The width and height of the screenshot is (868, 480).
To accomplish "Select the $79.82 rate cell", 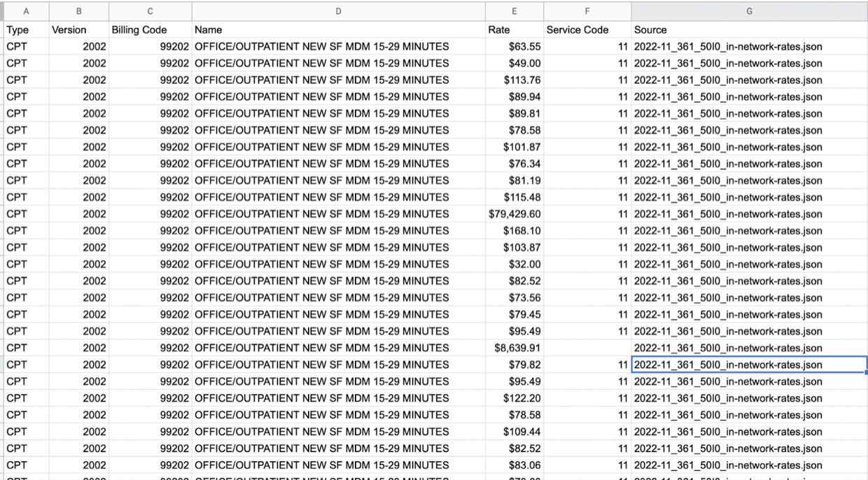I will coord(514,365).
